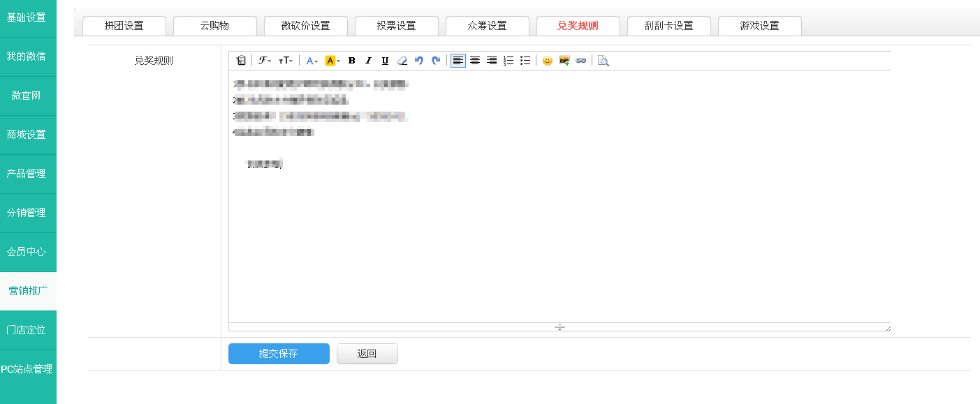Click the 返回 button
980x404 pixels.
pyautogui.click(x=367, y=354)
